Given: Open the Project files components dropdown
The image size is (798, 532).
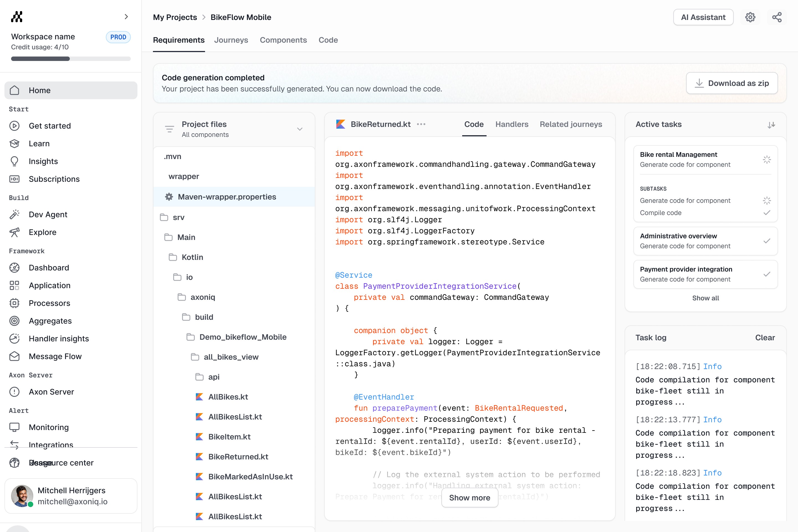Looking at the screenshot, I should click(300, 129).
